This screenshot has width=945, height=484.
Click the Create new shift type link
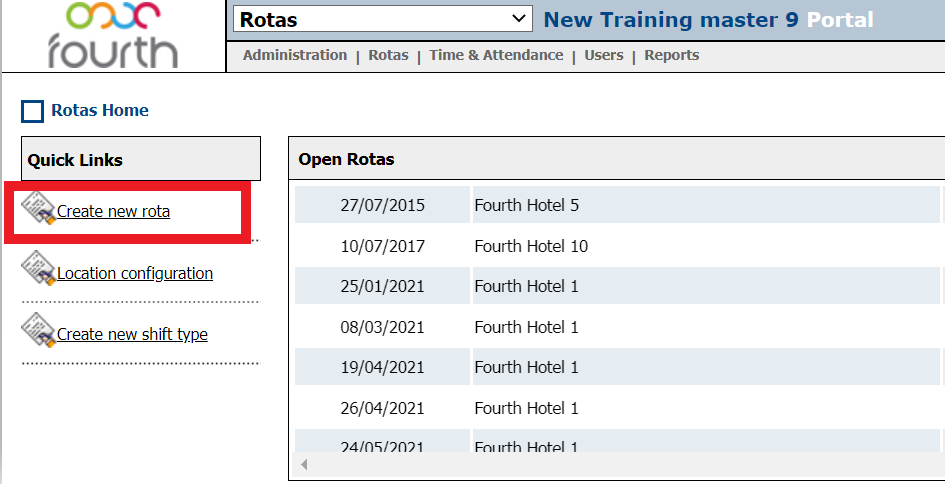click(133, 335)
